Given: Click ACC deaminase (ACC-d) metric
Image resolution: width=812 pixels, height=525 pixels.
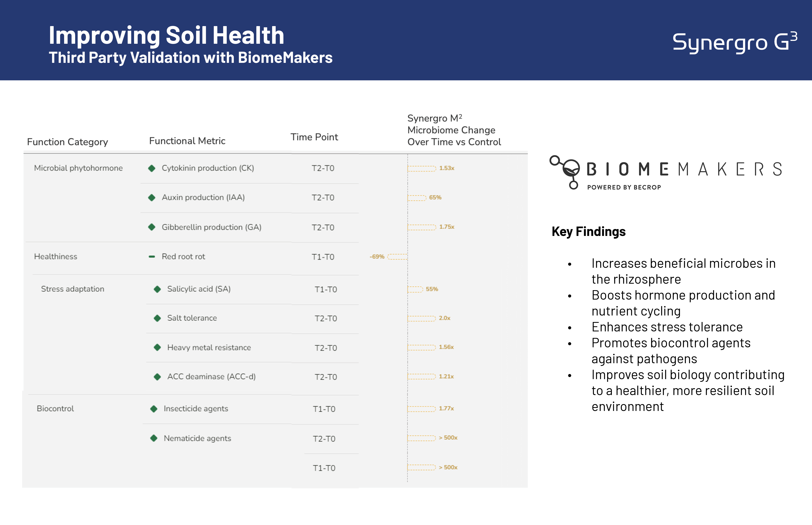Looking at the screenshot, I should 212,377.
